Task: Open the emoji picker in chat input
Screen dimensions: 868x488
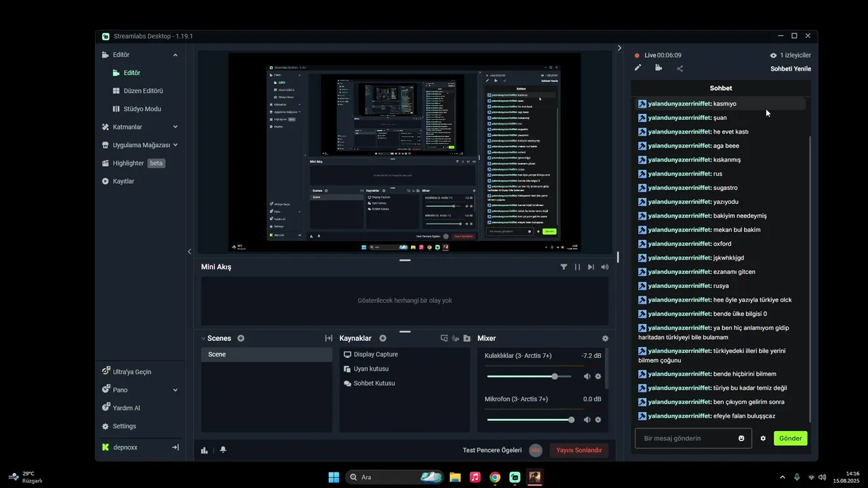Action: (x=741, y=439)
